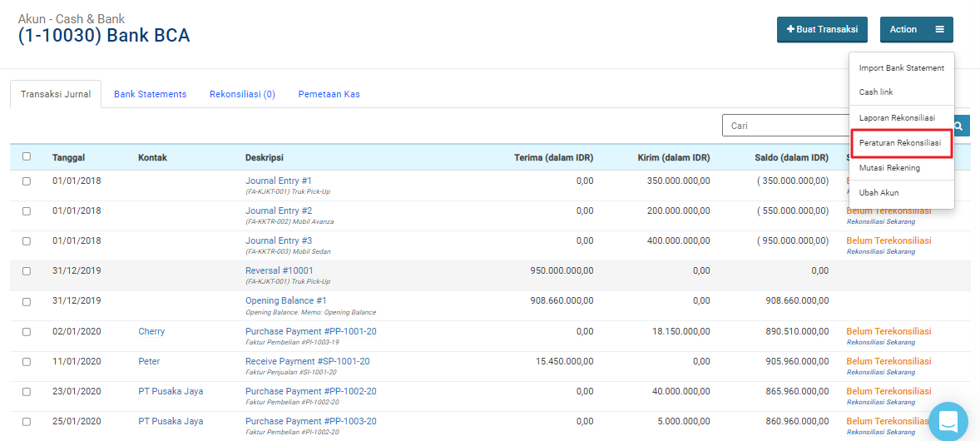The width and height of the screenshot is (980, 441).
Task: Open Purchase Payment #PP-1003-20 link
Action: (310, 422)
